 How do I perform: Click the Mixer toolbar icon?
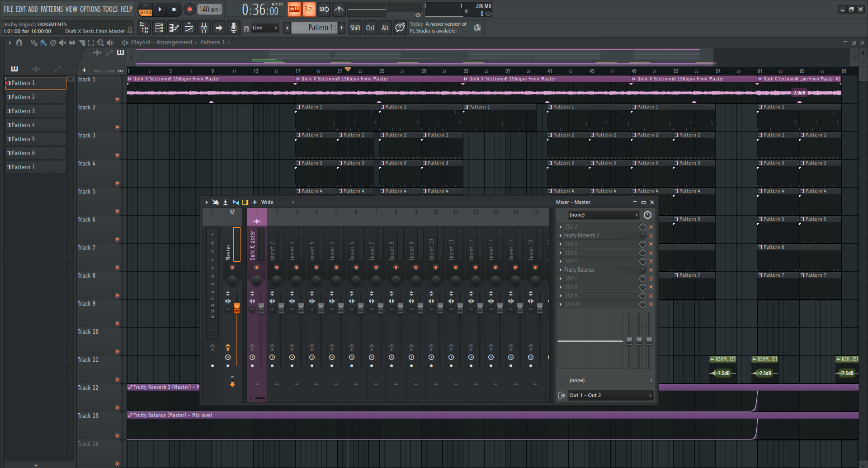click(204, 28)
